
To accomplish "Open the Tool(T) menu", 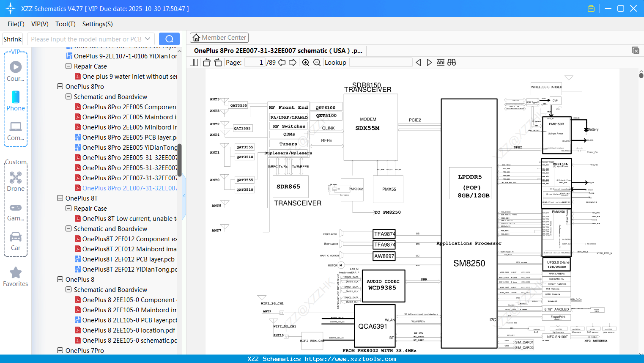I will pos(66,24).
